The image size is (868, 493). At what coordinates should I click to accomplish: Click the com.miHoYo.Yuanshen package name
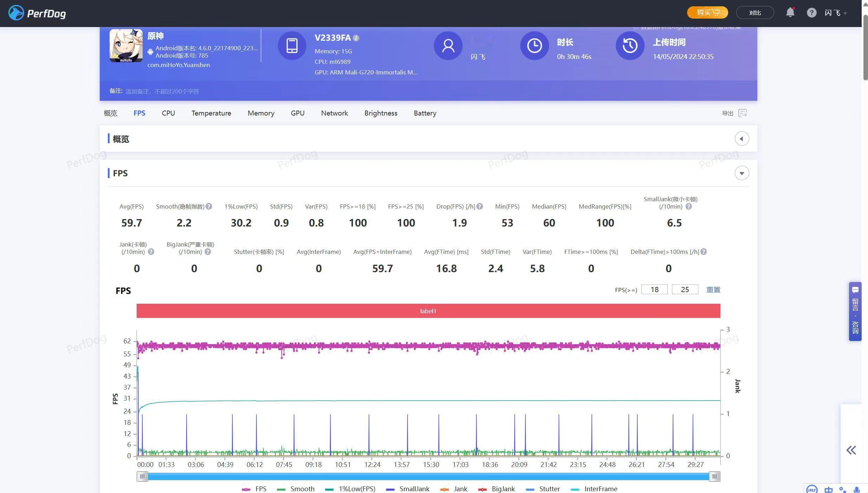[179, 65]
